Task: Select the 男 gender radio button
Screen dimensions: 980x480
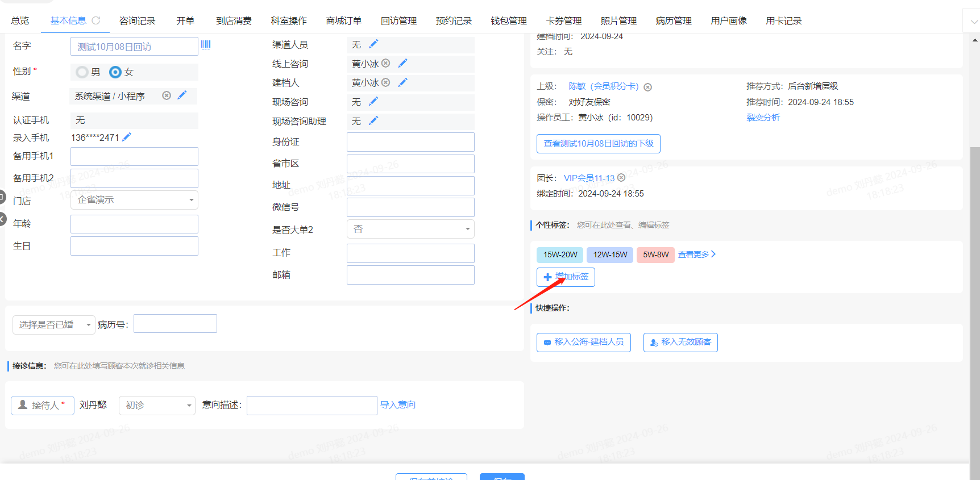Action: [82, 72]
